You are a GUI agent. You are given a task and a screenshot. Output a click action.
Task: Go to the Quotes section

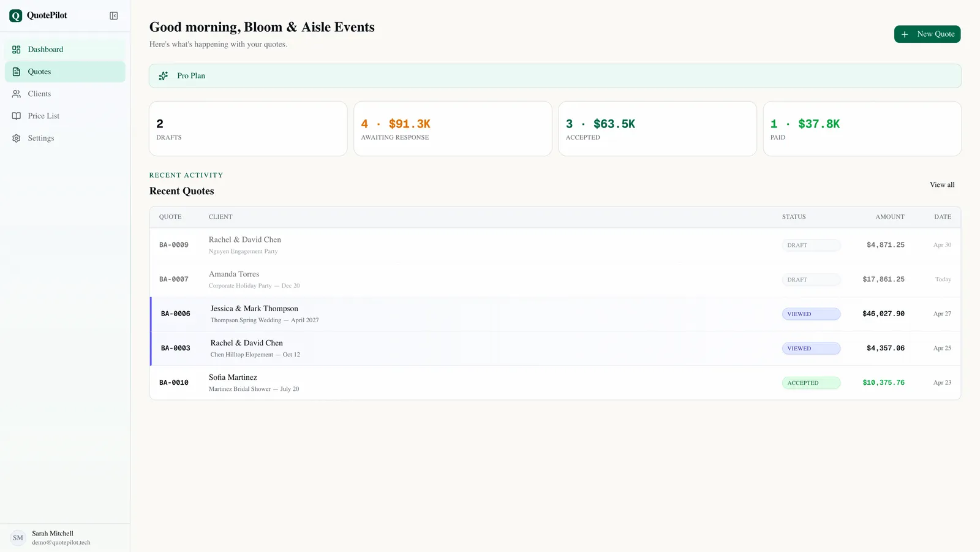click(65, 72)
